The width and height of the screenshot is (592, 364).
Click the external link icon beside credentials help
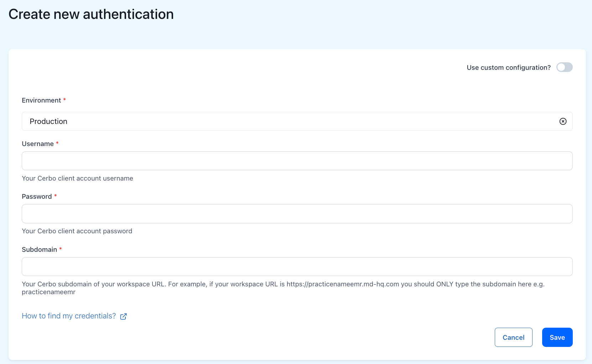[x=123, y=316]
